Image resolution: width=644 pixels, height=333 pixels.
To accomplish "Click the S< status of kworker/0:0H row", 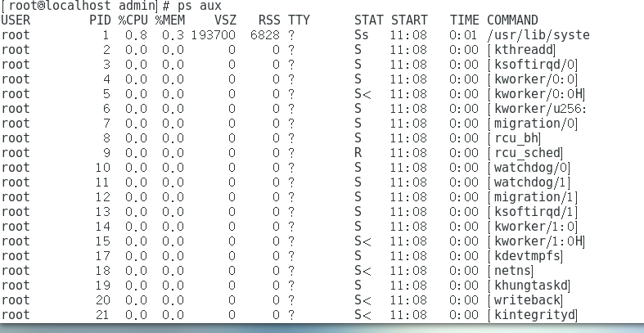I will pyautogui.click(x=363, y=94).
